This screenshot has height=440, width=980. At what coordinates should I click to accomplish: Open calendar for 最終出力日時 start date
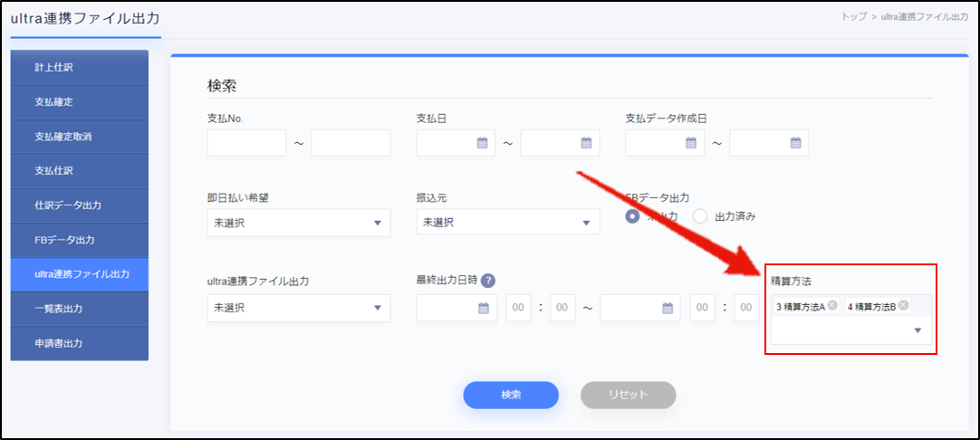(482, 309)
